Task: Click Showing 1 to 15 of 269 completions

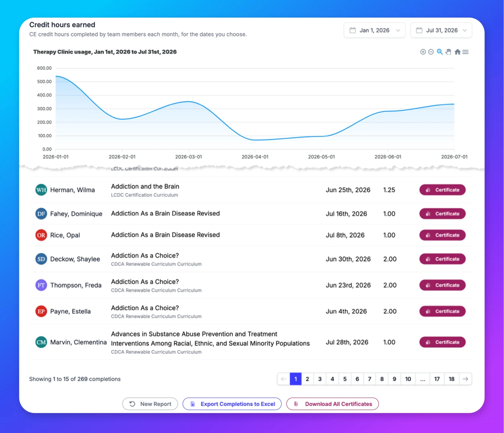Action: [75, 379]
